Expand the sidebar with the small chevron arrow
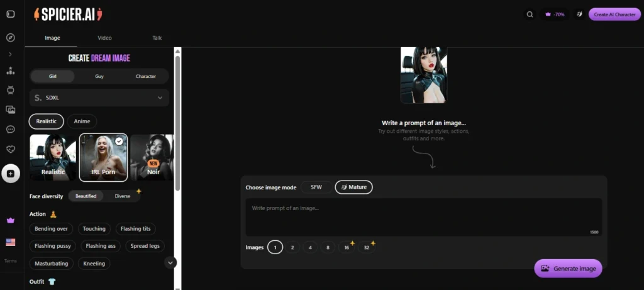 11,54
